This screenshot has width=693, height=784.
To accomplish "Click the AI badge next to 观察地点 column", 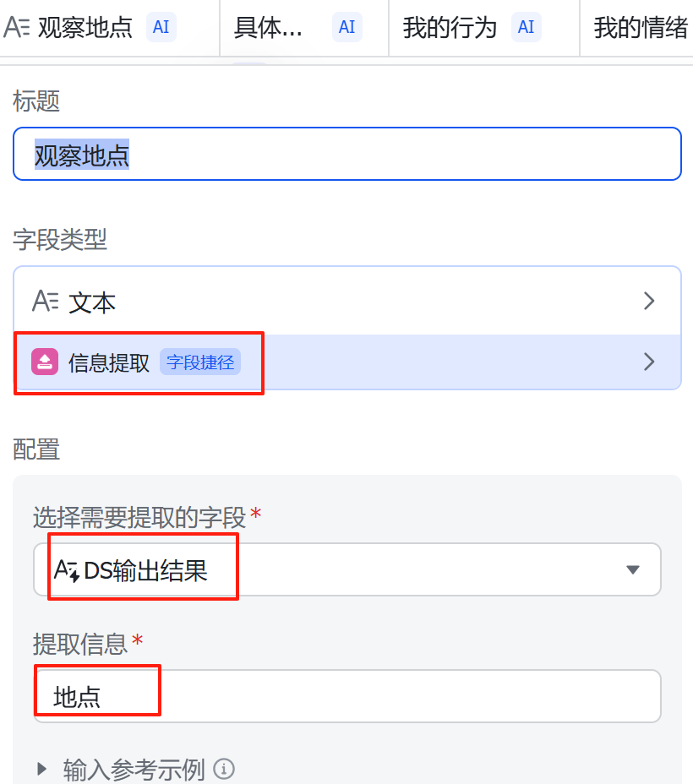I will (161, 27).
